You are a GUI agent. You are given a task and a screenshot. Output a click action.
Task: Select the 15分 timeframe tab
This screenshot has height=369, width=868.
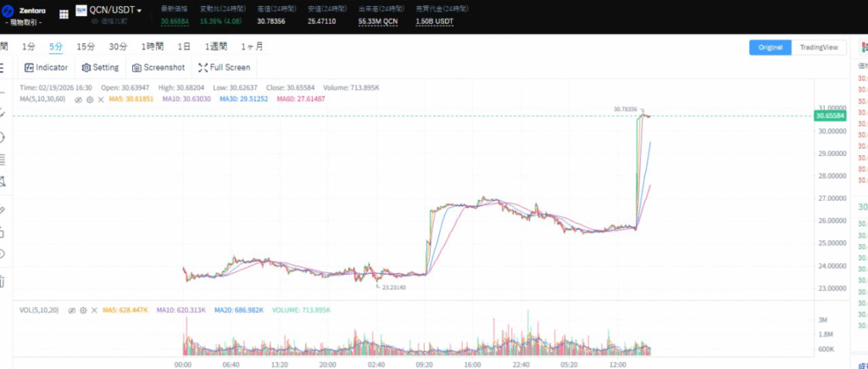pyautogui.click(x=86, y=47)
